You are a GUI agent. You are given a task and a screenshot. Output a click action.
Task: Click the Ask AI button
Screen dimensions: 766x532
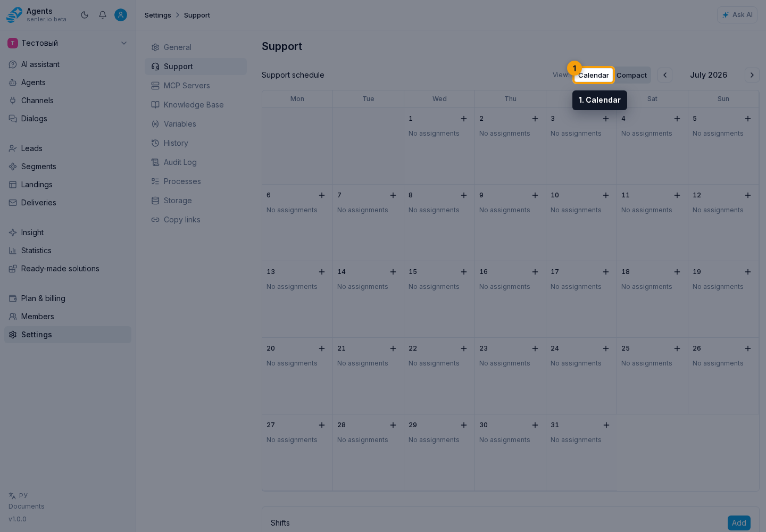tap(737, 15)
